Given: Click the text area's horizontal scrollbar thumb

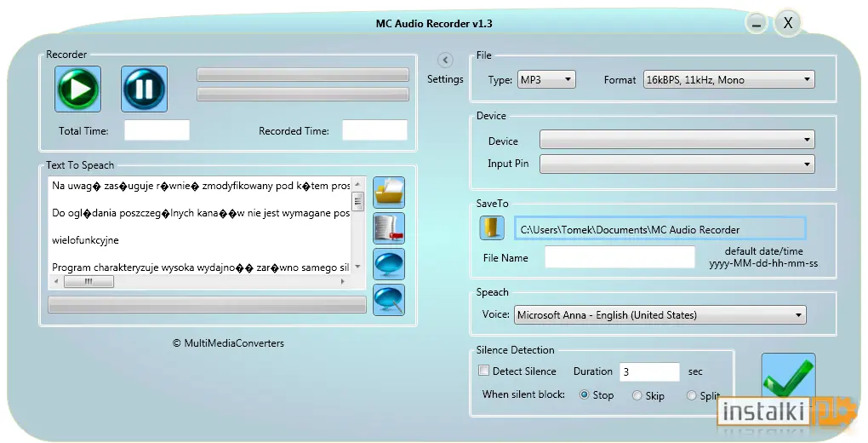Looking at the screenshot, I should click(x=89, y=282).
